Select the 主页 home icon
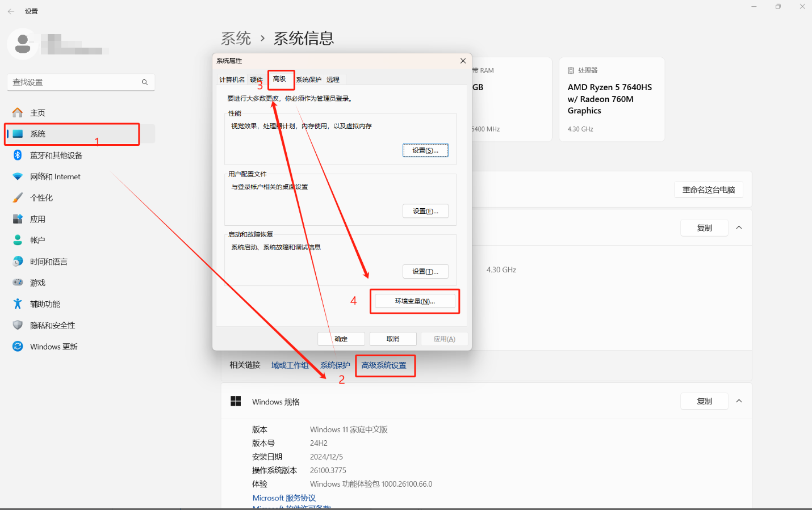 tap(18, 112)
